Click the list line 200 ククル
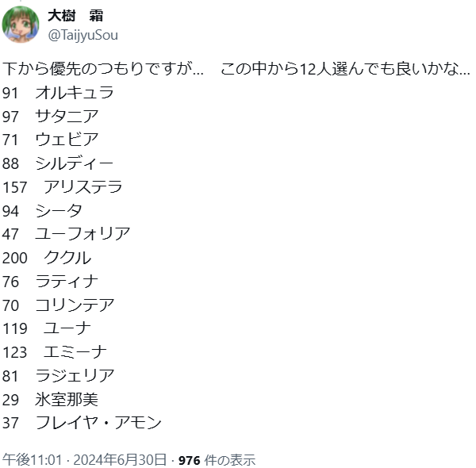476x468 pixels. point(47,258)
